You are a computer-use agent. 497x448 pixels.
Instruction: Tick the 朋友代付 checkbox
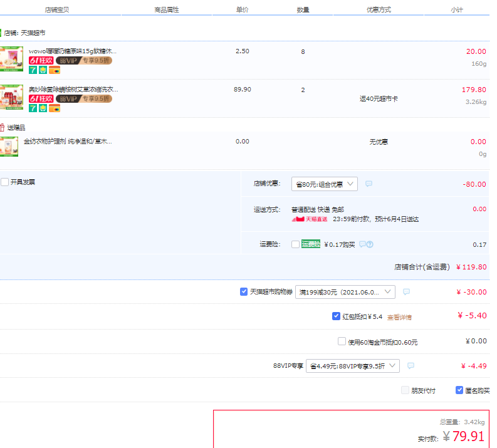click(x=405, y=390)
